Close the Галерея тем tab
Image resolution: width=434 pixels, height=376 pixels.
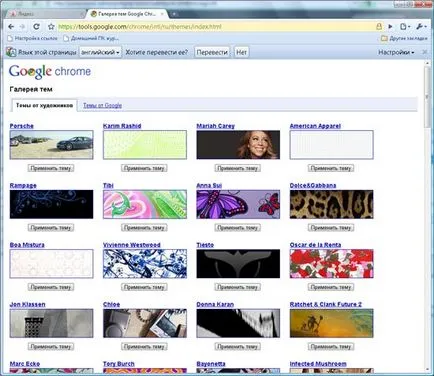click(x=162, y=14)
